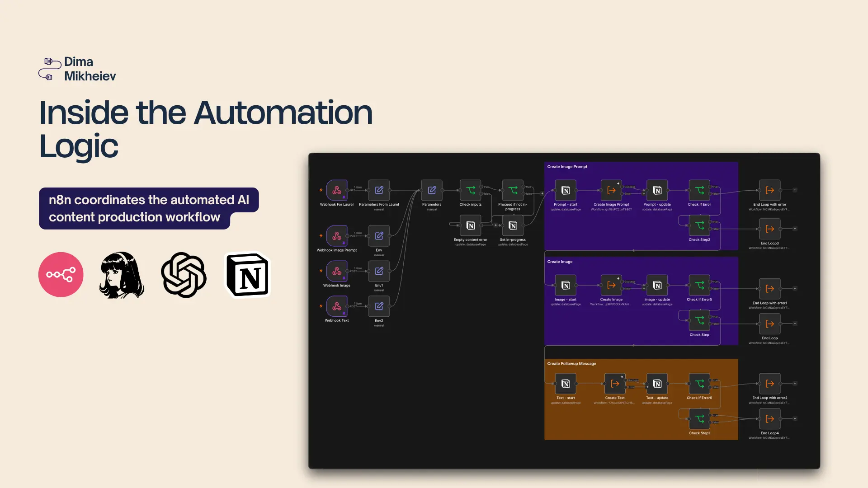Click the OpenAI knot logo
868x488 pixels.
click(x=184, y=275)
